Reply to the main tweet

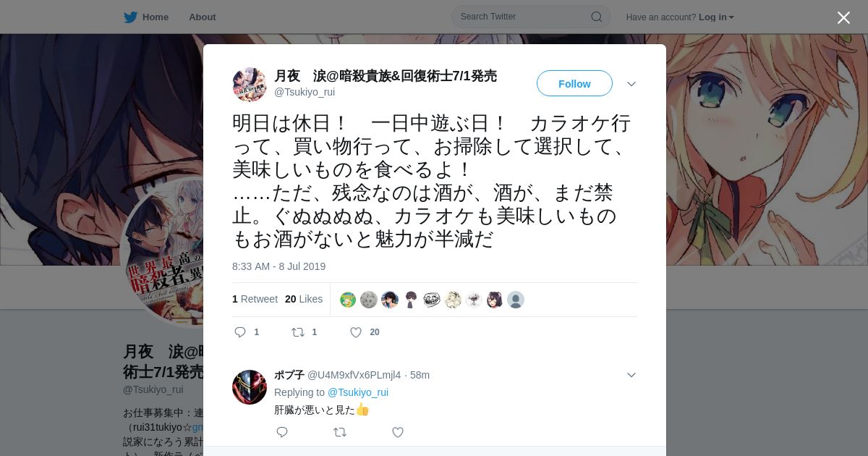[241, 332]
